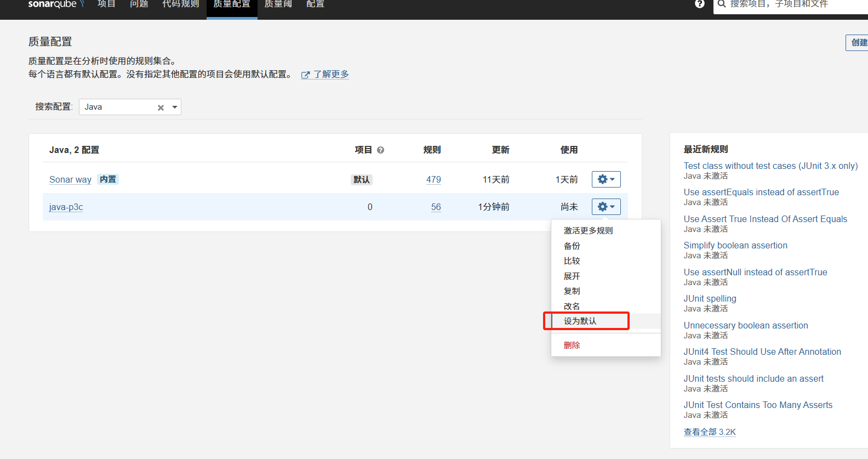The width and height of the screenshot is (868, 459).
Task: Click the 11天前 updated value
Action: tap(496, 179)
